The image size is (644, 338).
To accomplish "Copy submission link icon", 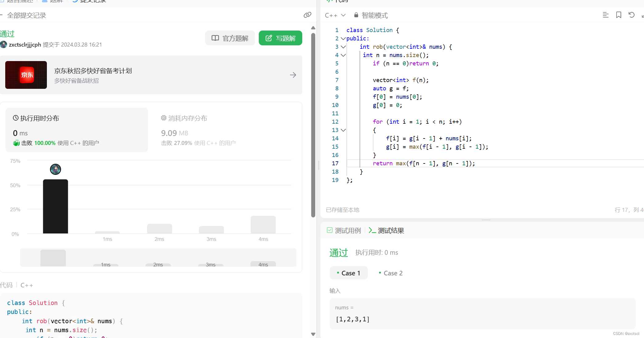I will coord(307,15).
